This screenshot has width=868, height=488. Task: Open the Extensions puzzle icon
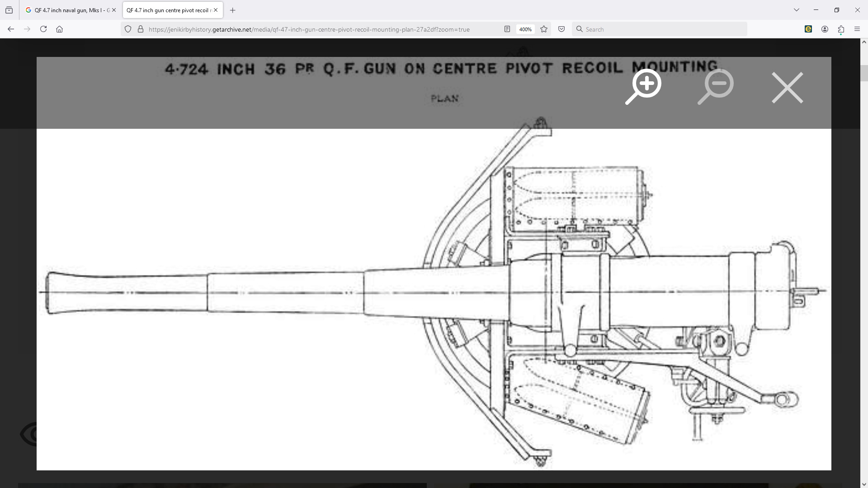(x=841, y=29)
